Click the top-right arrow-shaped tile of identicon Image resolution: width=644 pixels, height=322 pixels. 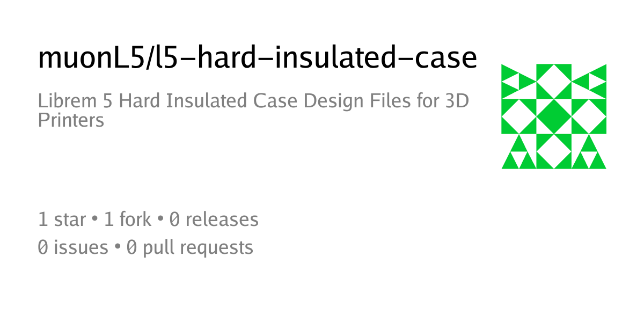point(589,82)
